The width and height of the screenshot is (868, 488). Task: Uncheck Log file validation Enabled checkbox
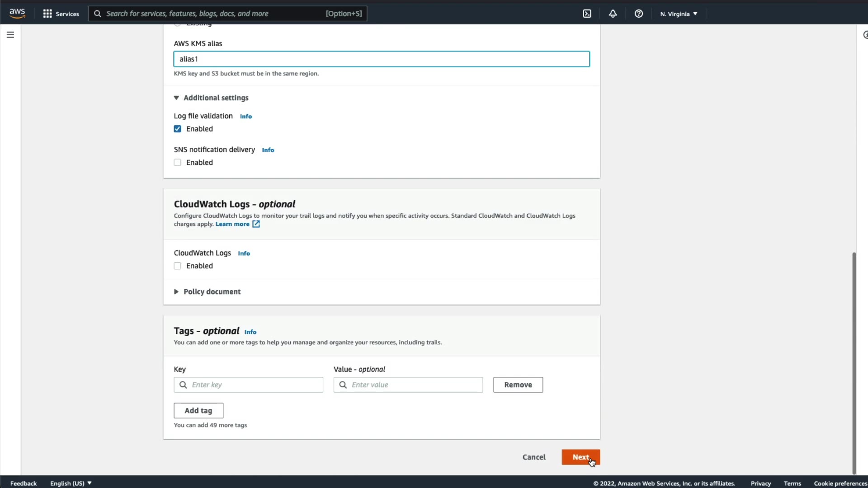[178, 129]
